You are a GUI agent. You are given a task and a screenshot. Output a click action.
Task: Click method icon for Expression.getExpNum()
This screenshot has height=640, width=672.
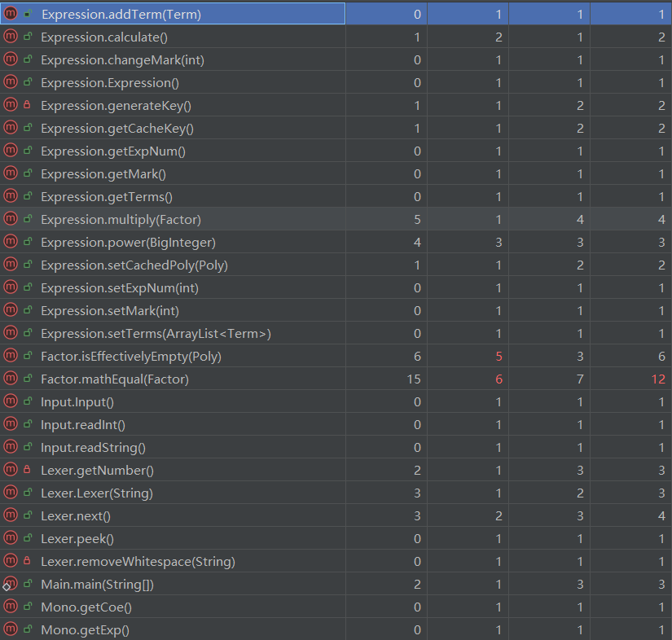[11, 151]
